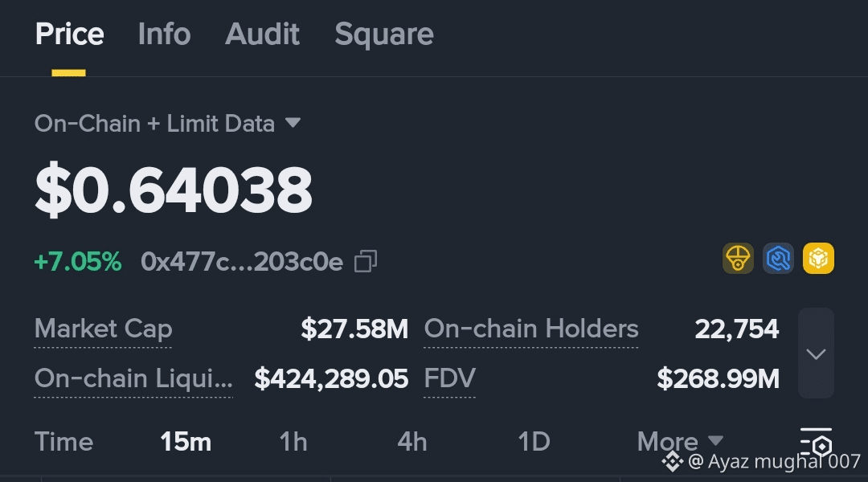Click the yellow parachute airdrop icon

tap(738, 259)
